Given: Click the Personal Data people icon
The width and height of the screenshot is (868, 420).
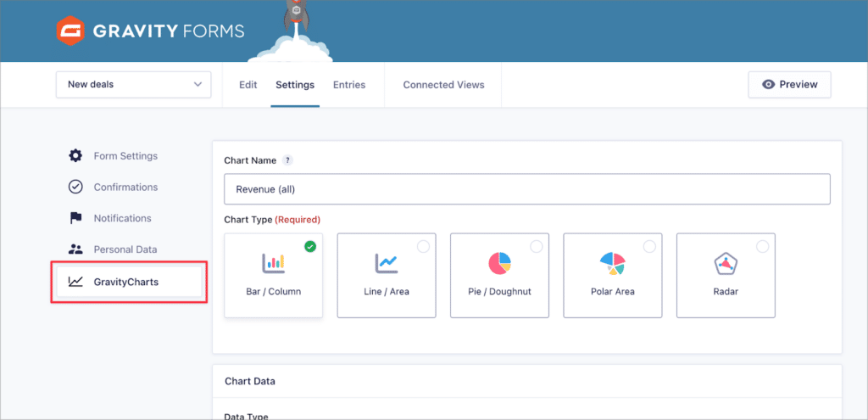Looking at the screenshot, I should [75, 249].
